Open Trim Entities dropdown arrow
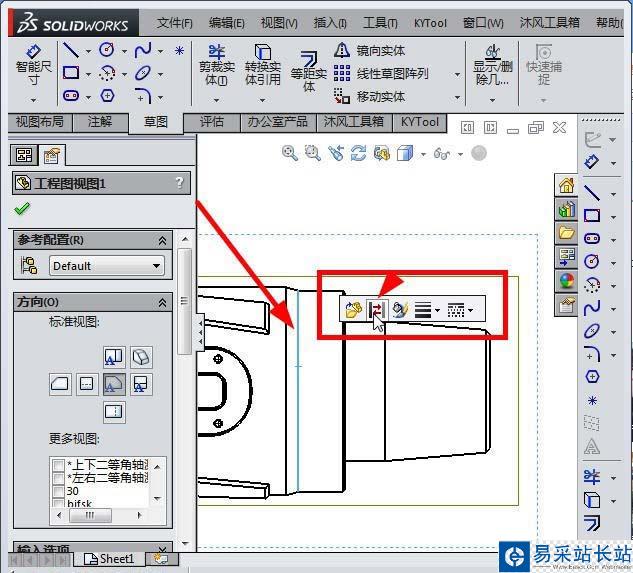 (216, 100)
